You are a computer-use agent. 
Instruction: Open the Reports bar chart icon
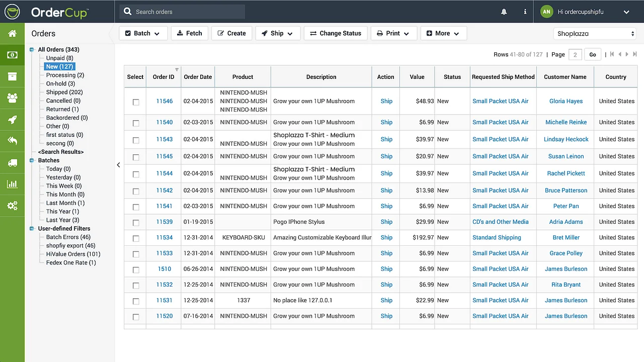12,184
